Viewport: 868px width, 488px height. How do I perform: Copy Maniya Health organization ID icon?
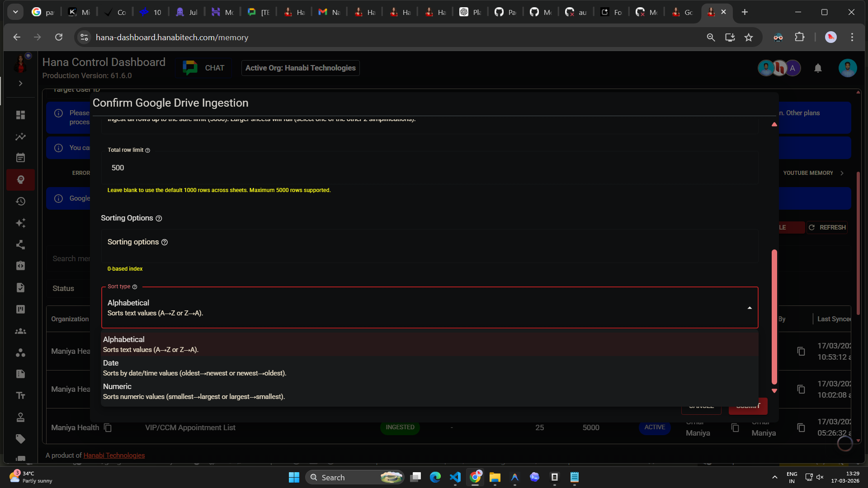[x=108, y=427]
